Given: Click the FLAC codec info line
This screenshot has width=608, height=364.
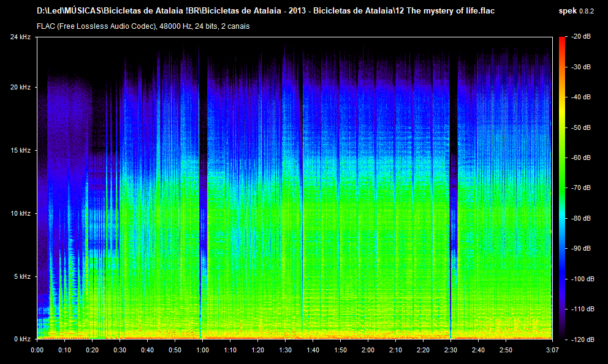Looking at the screenshot, I should [x=143, y=26].
